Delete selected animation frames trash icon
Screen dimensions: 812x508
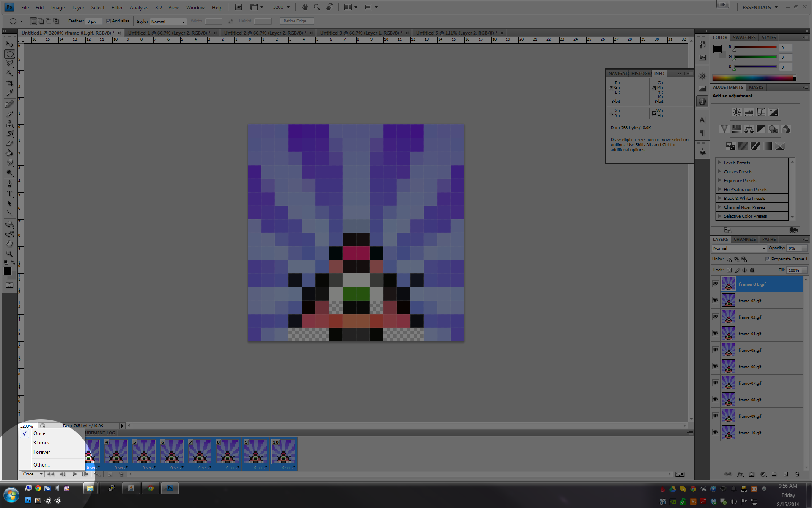(x=121, y=474)
